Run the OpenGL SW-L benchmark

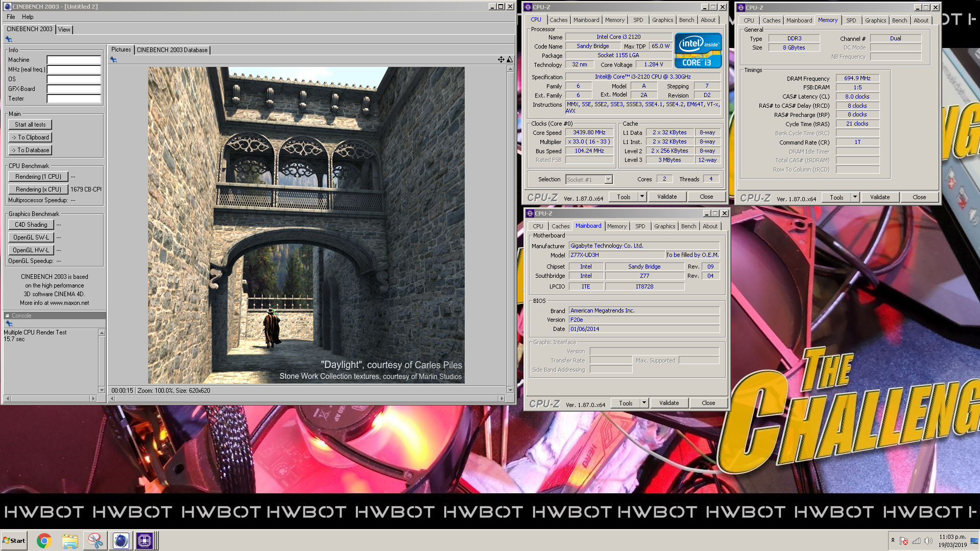(31, 237)
